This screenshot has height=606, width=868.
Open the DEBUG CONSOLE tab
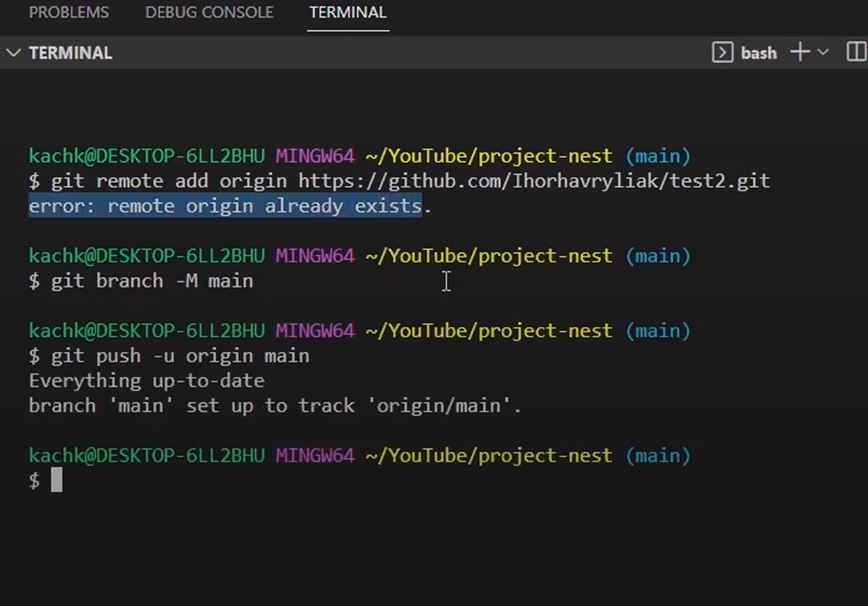209,12
